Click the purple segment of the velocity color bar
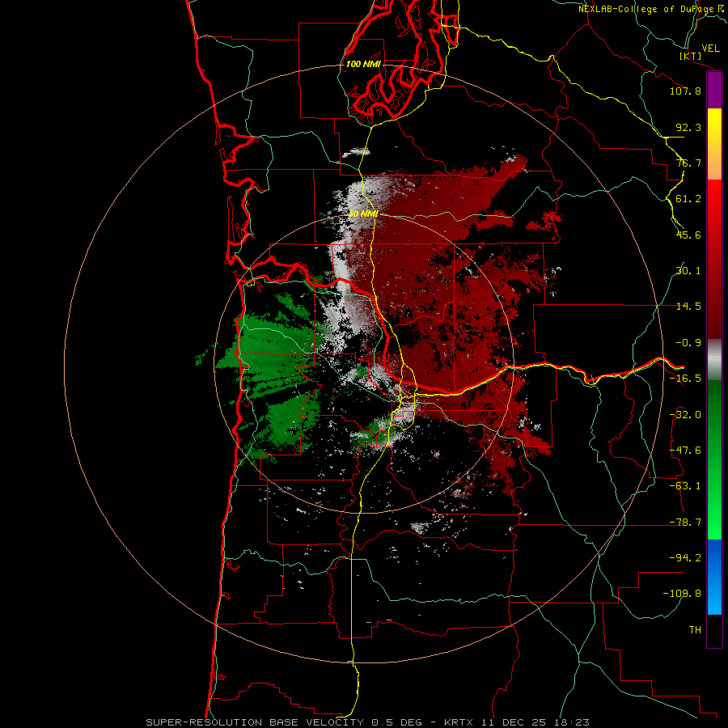The image size is (728, 728). pyautogui.click(x=714, y=90)
